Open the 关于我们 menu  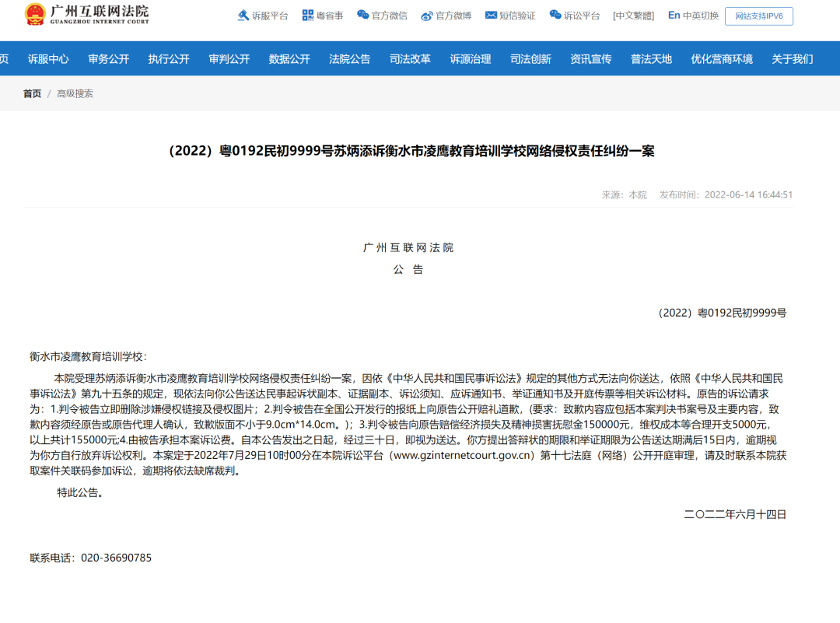point(793,59)
